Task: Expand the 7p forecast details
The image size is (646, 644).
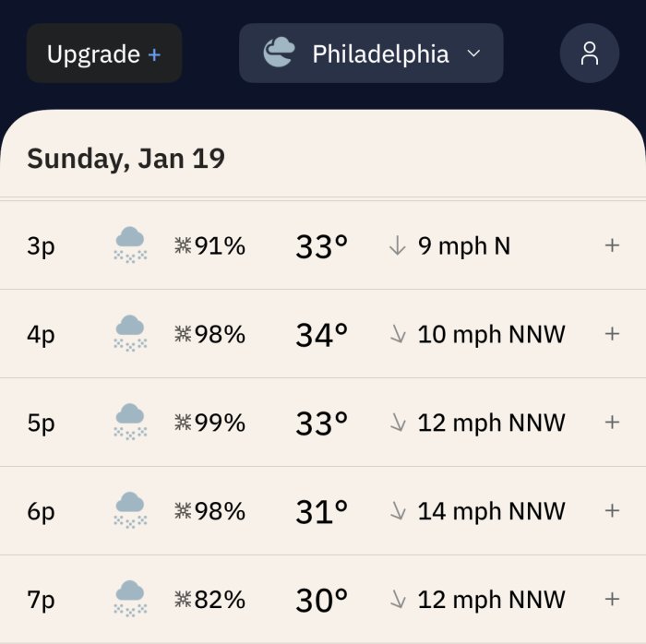Action: (612, 599)
